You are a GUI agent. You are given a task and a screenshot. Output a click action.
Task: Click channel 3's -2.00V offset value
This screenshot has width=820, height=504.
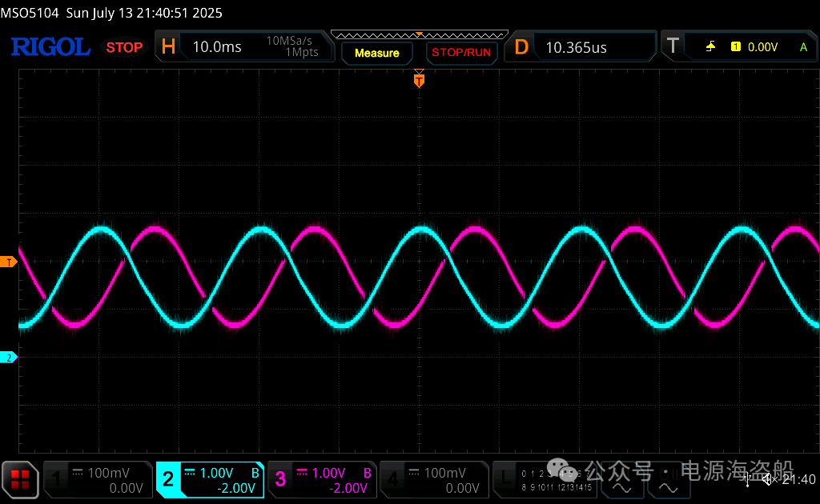pyautogui.click(x=348, y=488)
